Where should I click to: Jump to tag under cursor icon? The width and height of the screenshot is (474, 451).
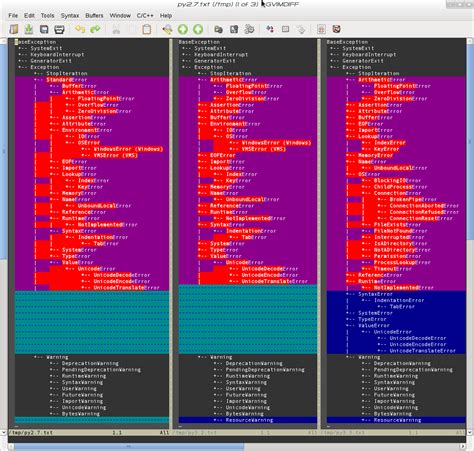pos(301,29)
